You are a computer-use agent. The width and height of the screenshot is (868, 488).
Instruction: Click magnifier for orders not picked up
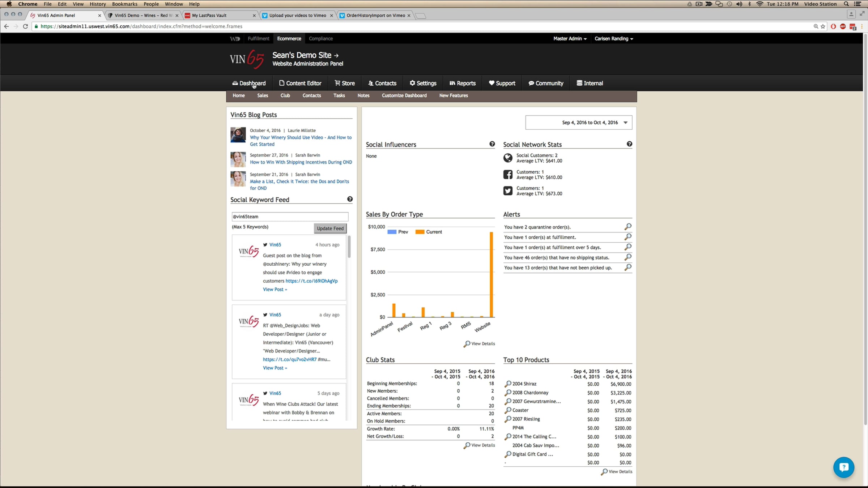628,267
